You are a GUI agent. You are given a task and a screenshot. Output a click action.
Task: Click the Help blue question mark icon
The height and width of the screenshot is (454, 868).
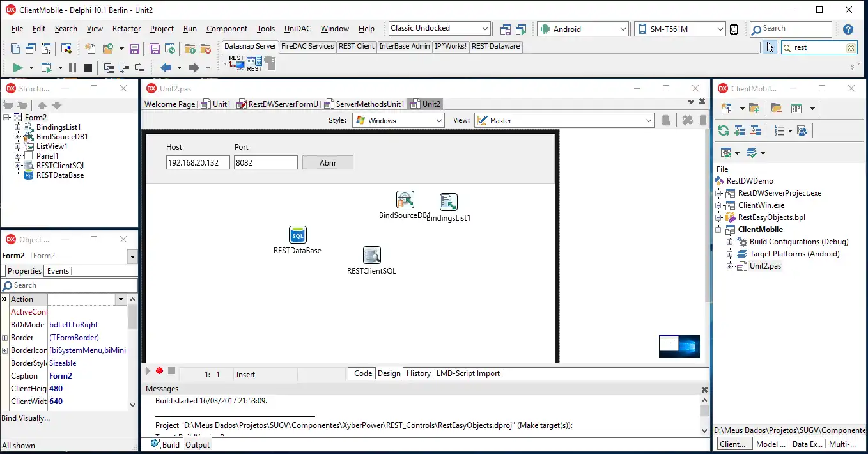[x=848, y=29]
